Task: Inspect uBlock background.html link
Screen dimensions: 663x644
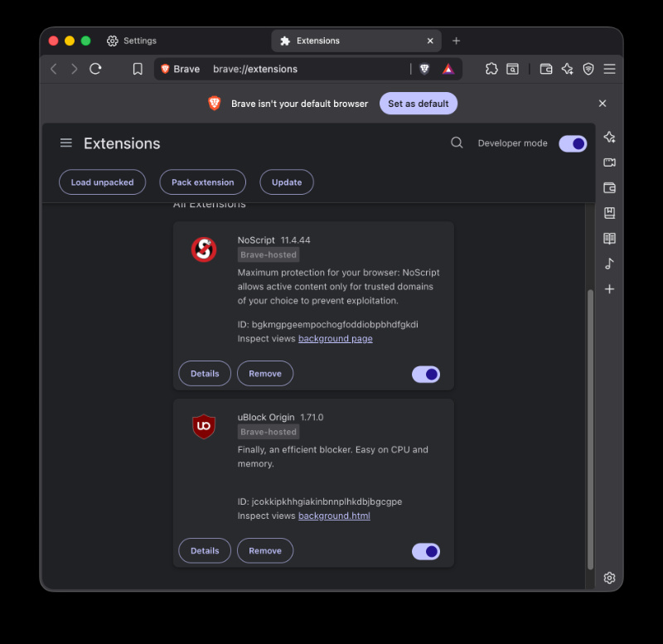Action: pos(334,516)
